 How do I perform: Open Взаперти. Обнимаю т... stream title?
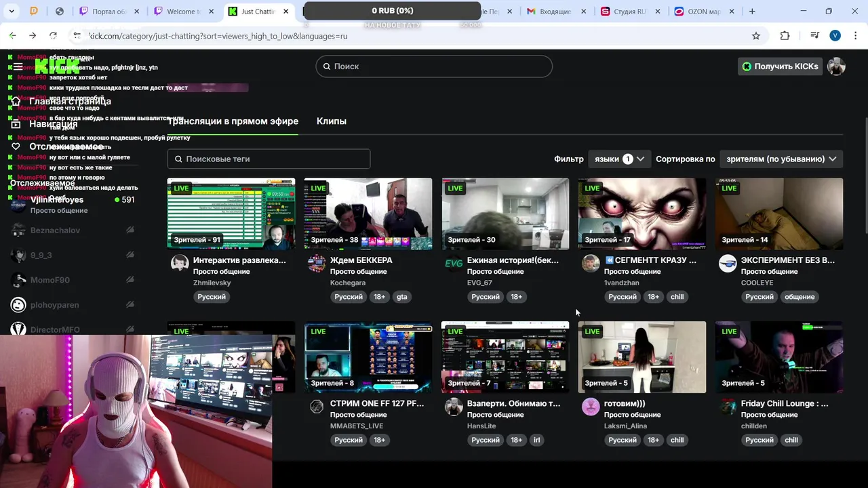coord(513,403)
